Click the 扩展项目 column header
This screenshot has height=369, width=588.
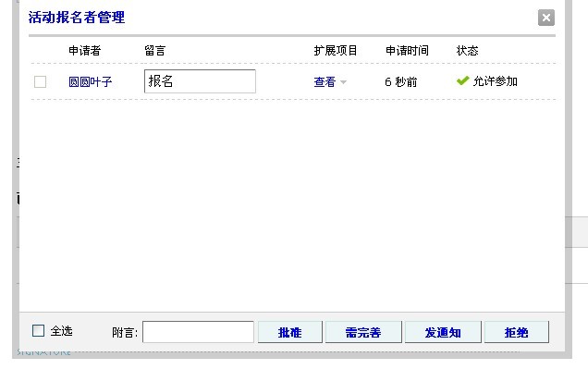coord(336,51)
